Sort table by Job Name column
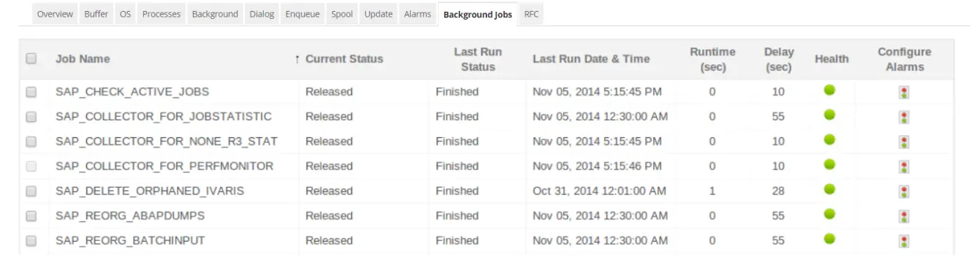 tap(83, 59)
